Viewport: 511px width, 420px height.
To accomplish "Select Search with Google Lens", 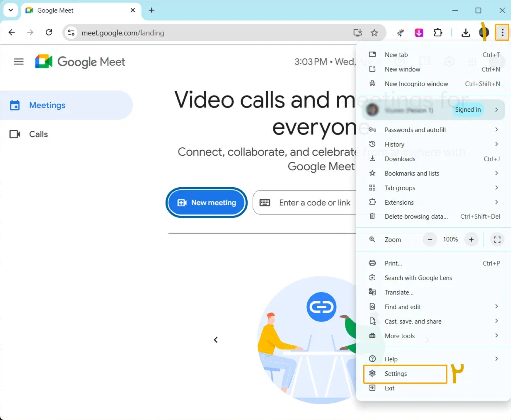I will tap(434, 278).
